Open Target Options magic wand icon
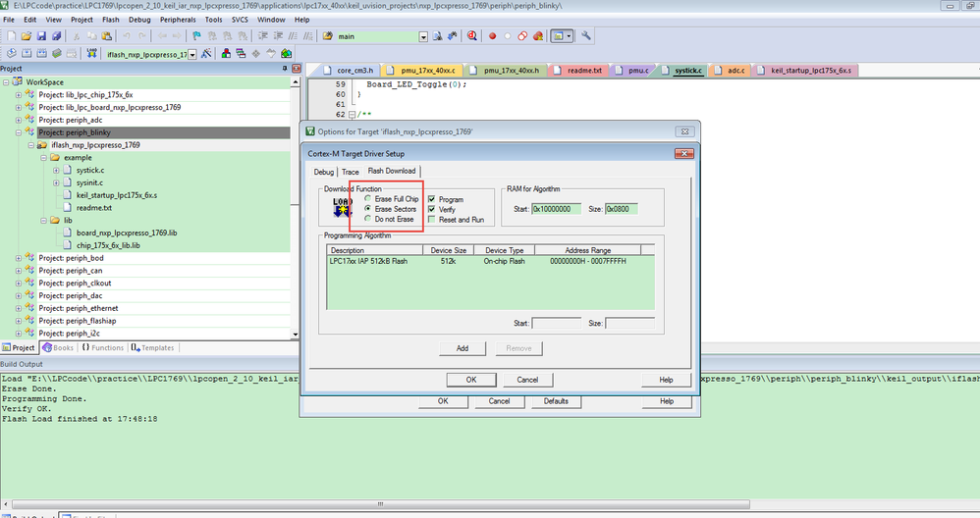The image size is (980, 518). point(206,54)
